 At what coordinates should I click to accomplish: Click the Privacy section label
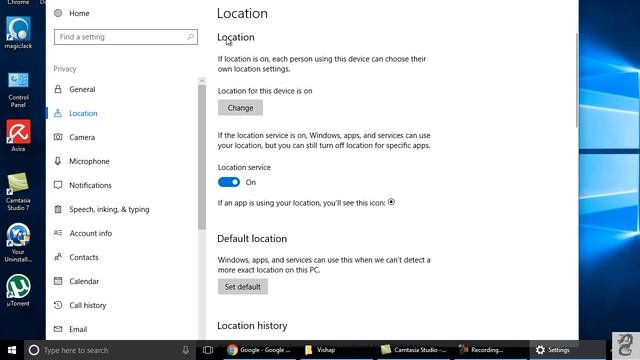tap(65, 69)
